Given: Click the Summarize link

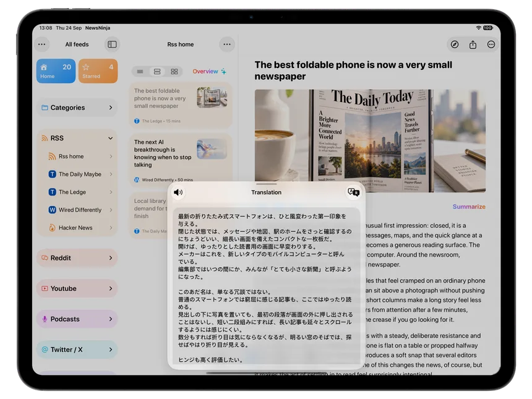Looking at the screenshot, I should (x=469, y=207).
